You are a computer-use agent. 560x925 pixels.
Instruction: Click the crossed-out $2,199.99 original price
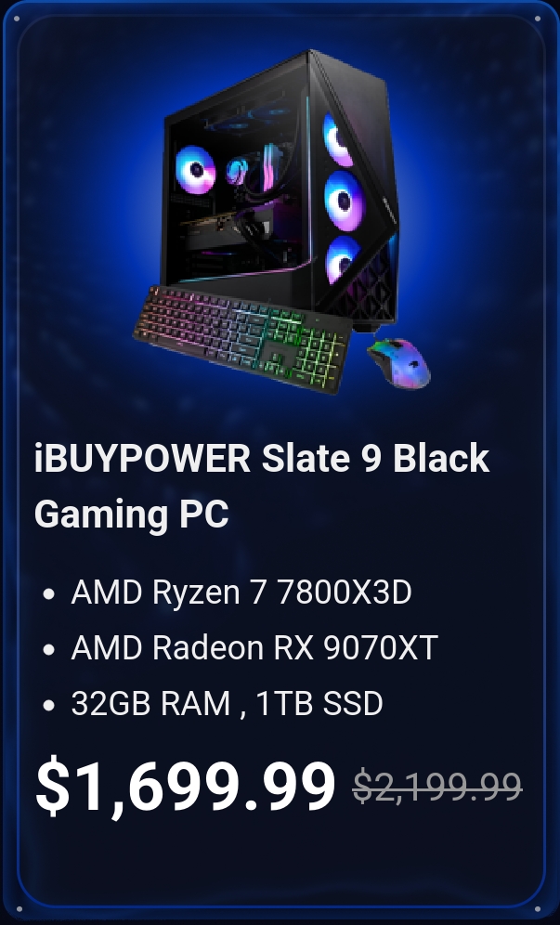click(x=437, y=787)
